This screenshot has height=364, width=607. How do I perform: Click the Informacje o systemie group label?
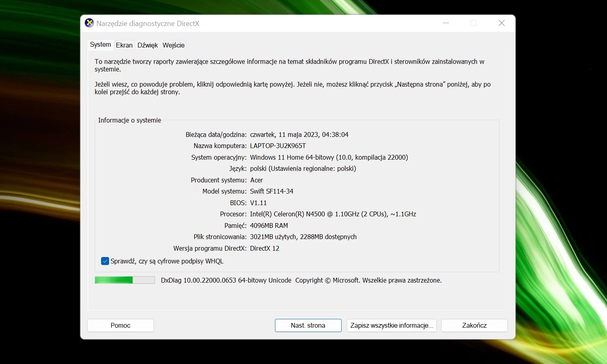[129, 120]
